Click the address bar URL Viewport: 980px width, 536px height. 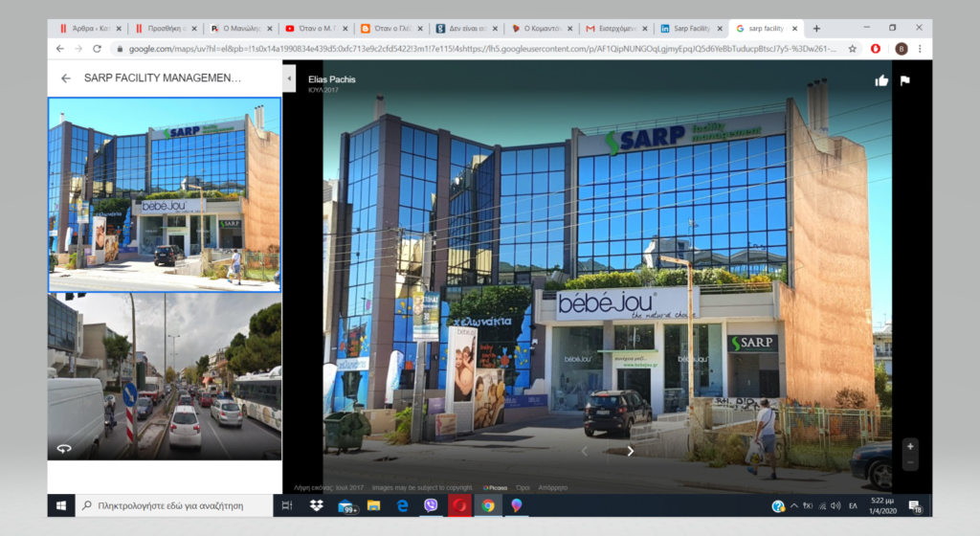coord(481,49)
